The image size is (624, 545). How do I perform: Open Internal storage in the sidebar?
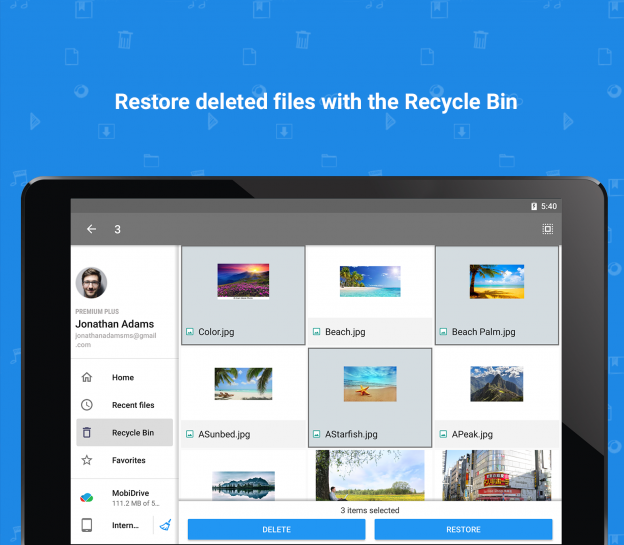pos(113,525)
